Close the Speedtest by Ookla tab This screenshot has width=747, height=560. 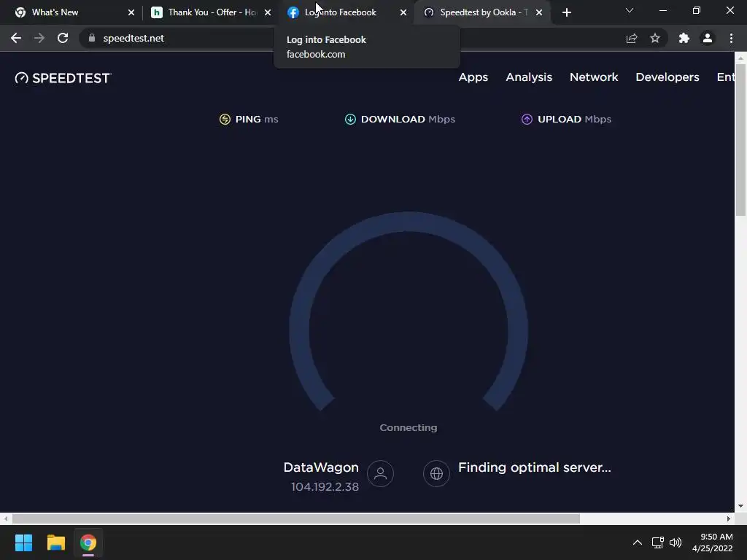(x=539, y=12)
